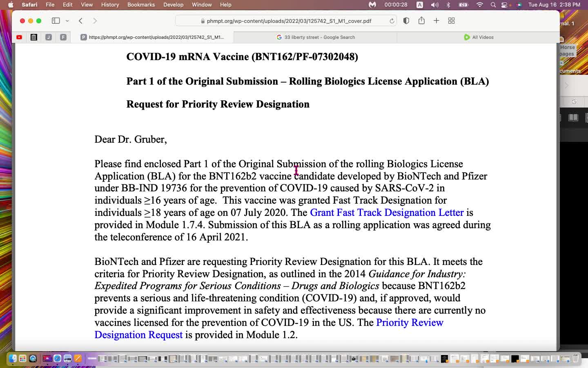The image size is (588, 368).
Task: Open Preview from the Dock
Action: pyautogui.click(x=68, y=359)
